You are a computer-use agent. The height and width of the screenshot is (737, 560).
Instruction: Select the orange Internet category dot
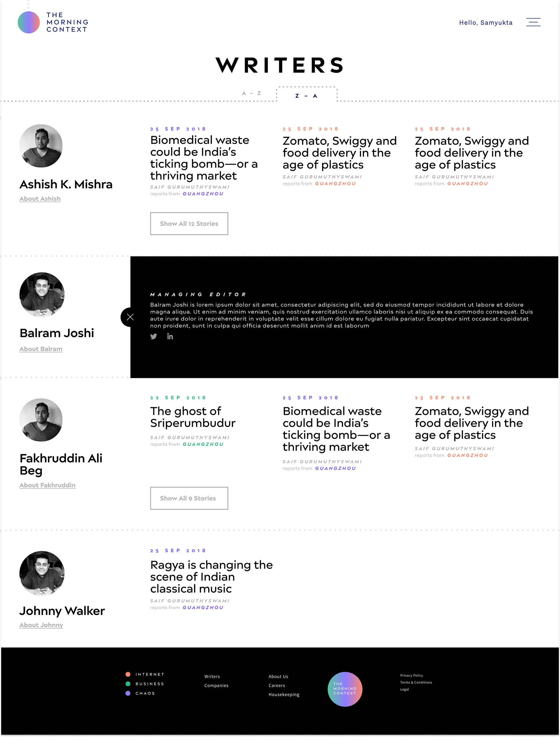[x=128, y=674]
